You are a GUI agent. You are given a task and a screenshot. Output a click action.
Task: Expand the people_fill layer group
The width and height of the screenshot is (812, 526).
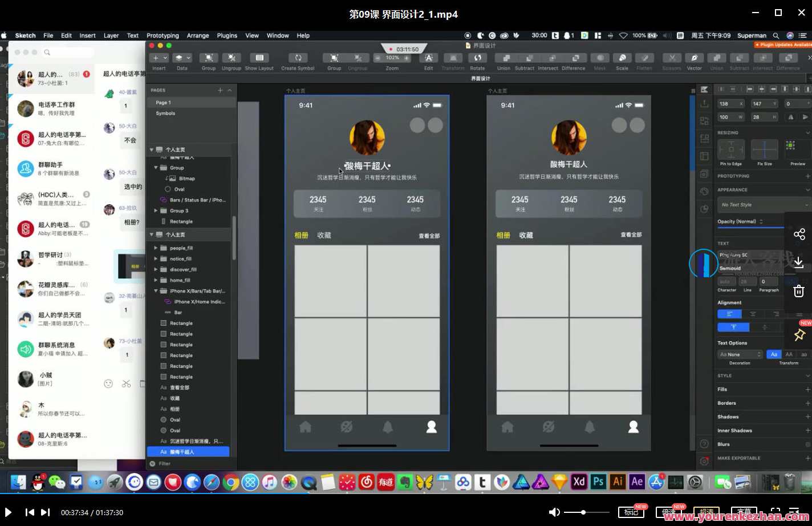(156, 248)
